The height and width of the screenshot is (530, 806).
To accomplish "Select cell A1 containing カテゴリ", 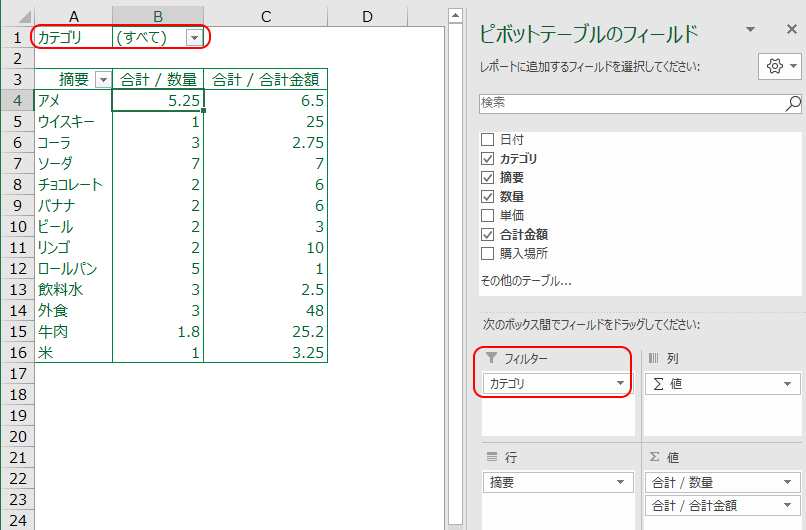I will click(x=73, y=38).
